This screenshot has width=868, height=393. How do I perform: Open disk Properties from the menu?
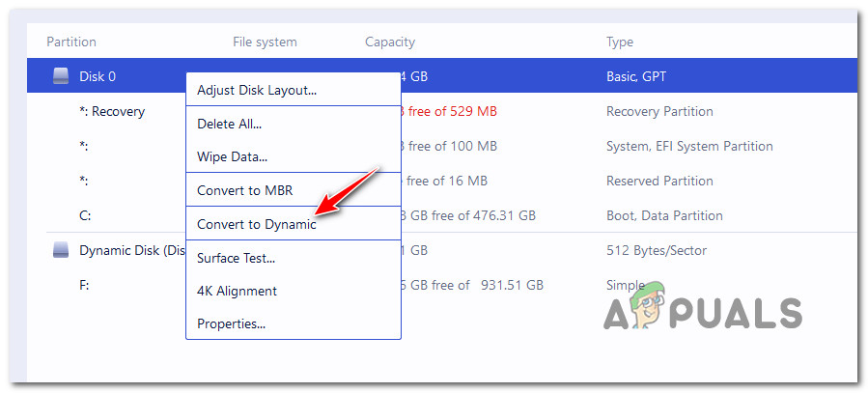[232, 323]
